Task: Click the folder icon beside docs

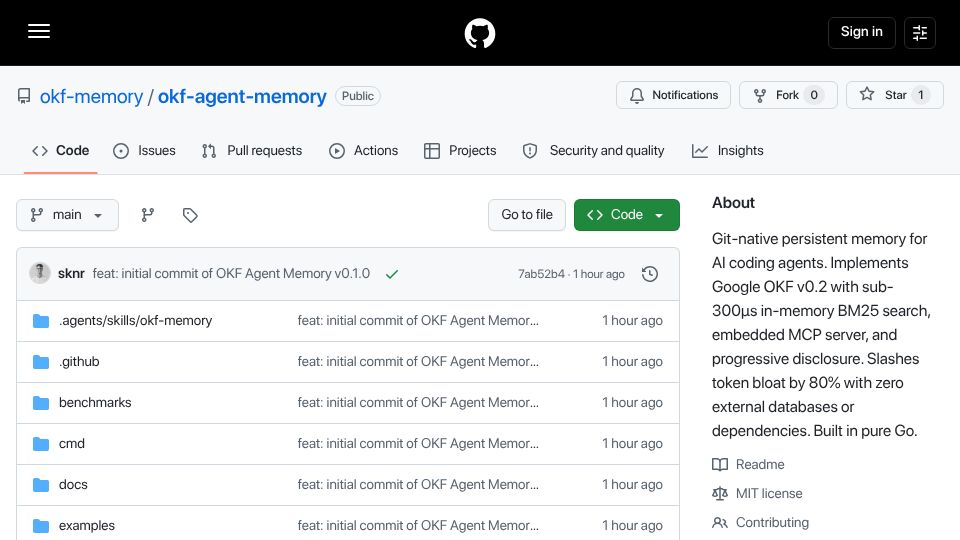Action: [x=41, y=485]
